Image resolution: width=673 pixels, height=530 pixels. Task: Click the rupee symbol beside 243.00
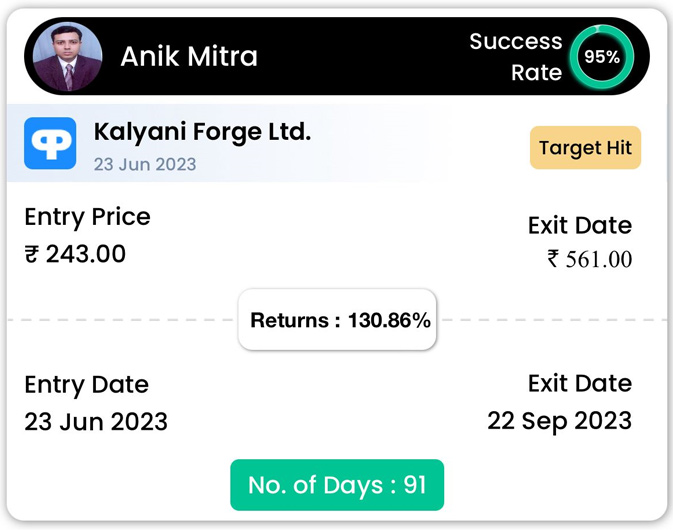[x=32, y=254]
